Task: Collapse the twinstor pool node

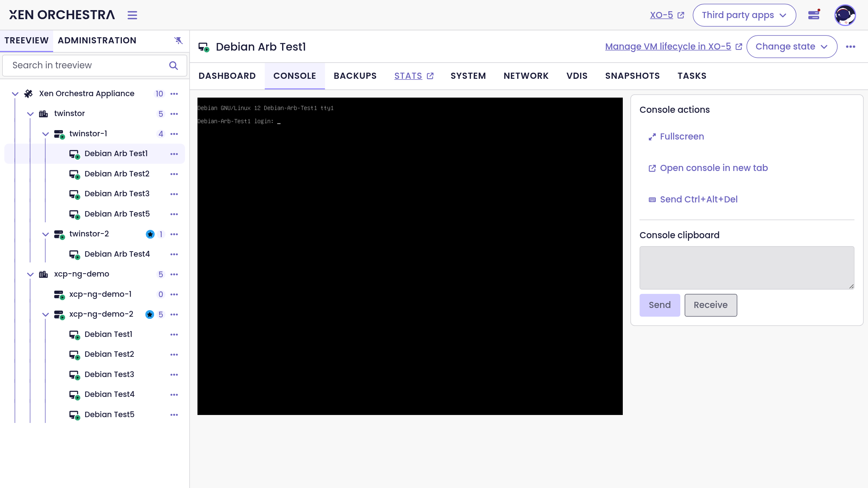Action: click(x=30, y=114)
